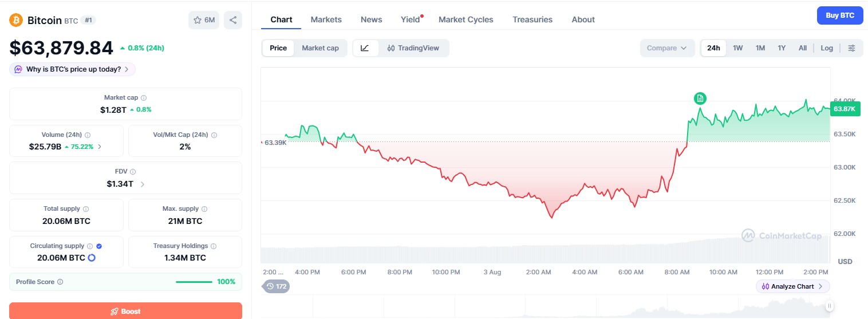This screenshot has height=319, width=868.
Task: Switch to the Treasuries tab
Action: (532, 19)
